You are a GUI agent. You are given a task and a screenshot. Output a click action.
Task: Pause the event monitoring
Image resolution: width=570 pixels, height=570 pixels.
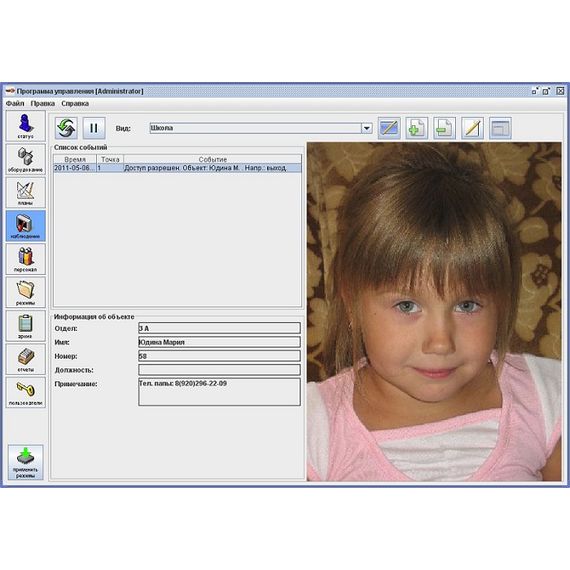(x=94, y=128)
